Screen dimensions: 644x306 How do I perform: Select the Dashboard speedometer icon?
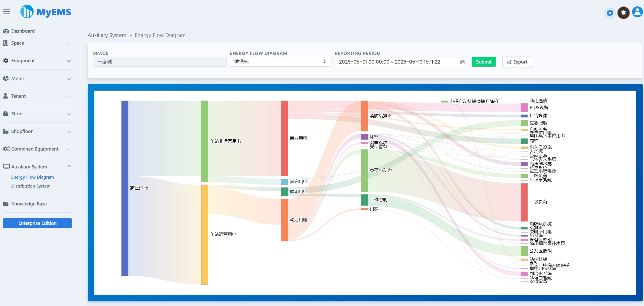tap(6, 31)
